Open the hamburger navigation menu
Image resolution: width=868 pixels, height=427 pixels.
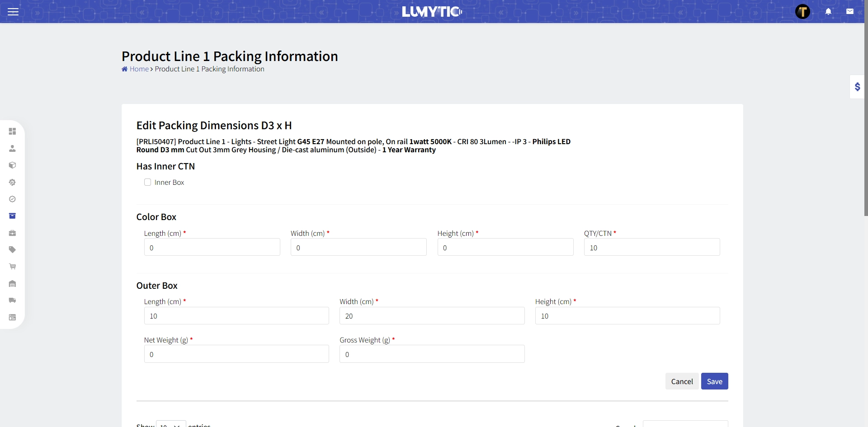pyautogui.click(x=13, y=12)
